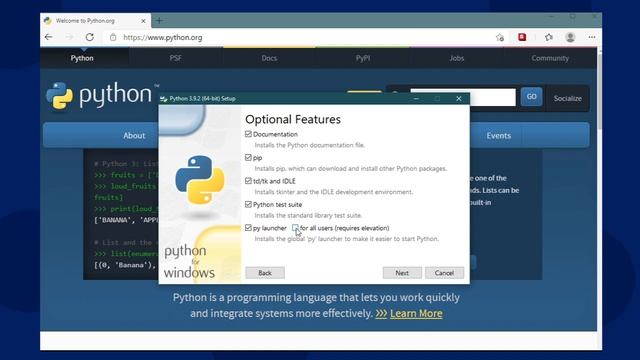Add page to favorites star icon
The image size is (640, 360).
tap(500, 38)
